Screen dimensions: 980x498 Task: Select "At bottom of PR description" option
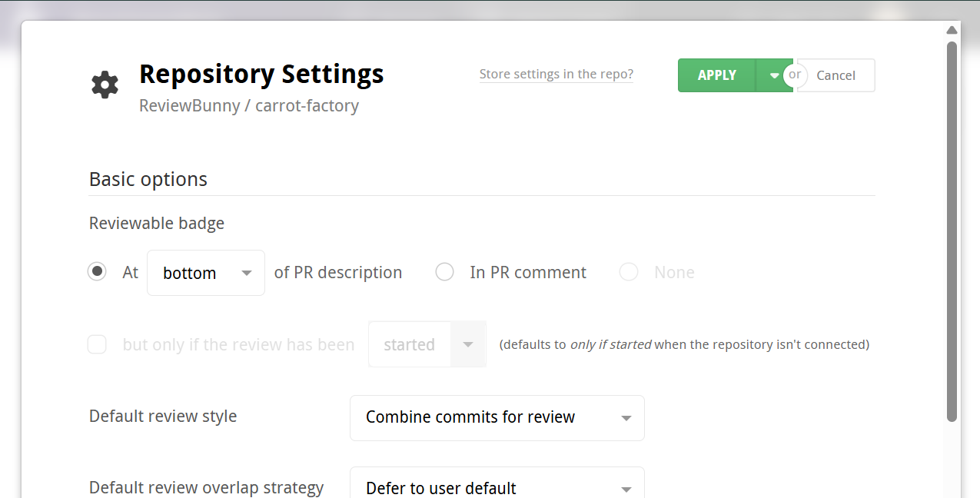[97, 271]
